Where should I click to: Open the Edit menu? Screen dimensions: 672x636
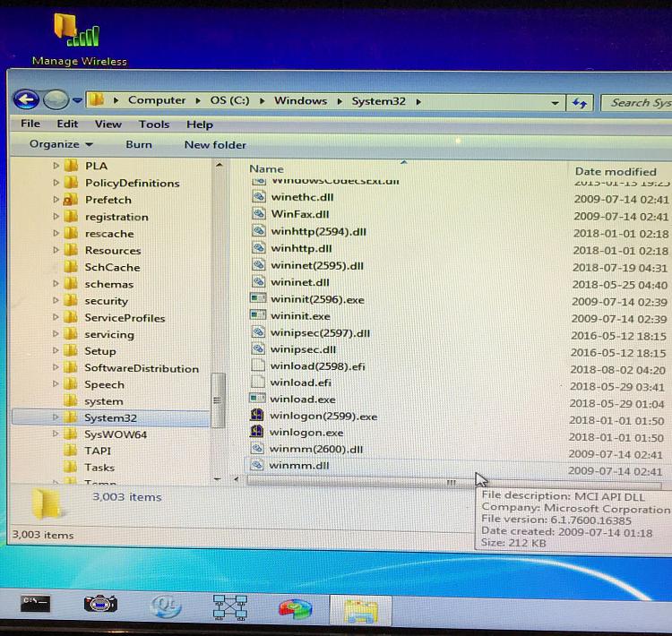67,124
